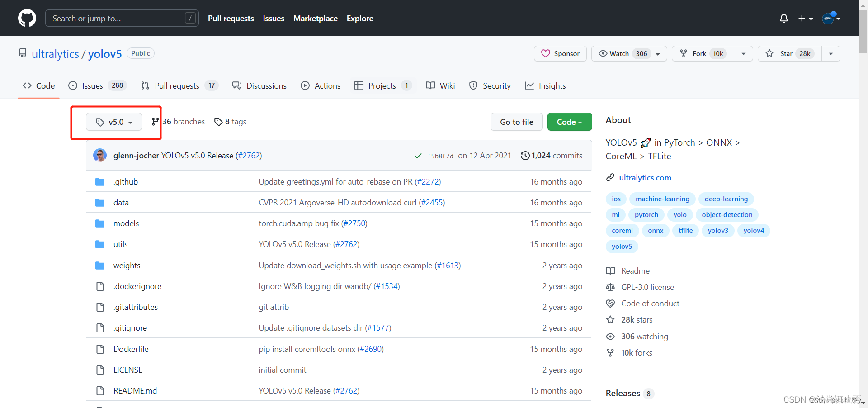This screenshot has height=408, width=868.
Task: Open the Wiki tab
Action: point(441,85)
